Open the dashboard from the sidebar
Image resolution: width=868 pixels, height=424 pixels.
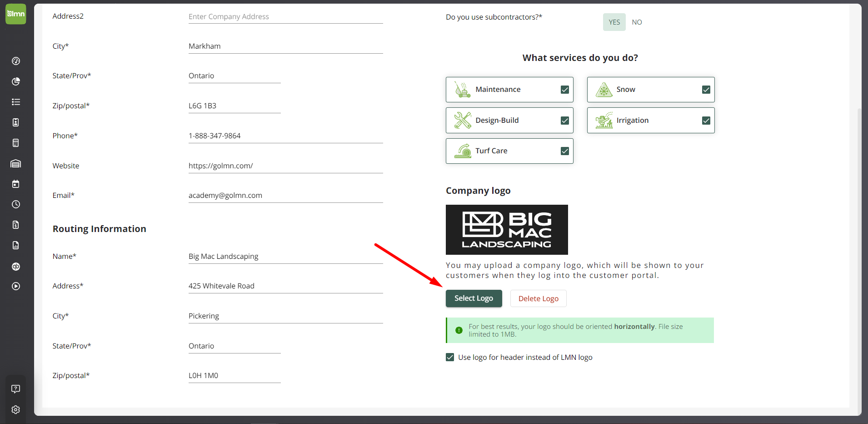tap(16, 61)
